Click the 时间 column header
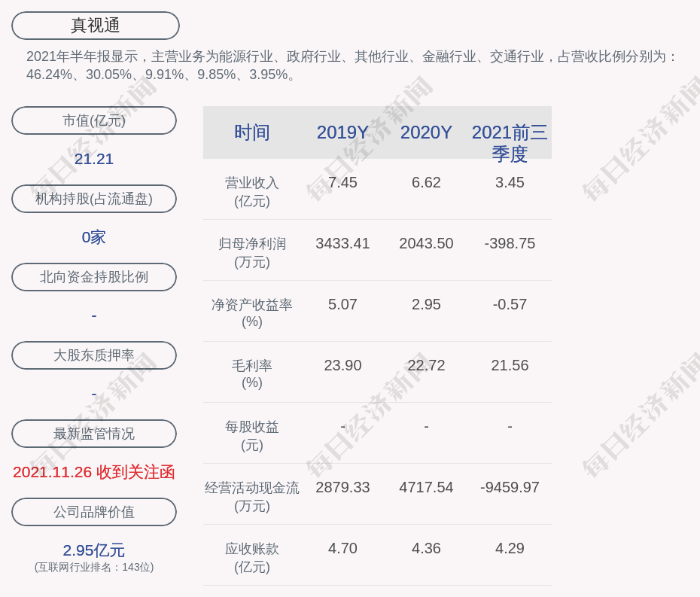The image size is (700, 597). pyautogui.click(x=252, y=132)
